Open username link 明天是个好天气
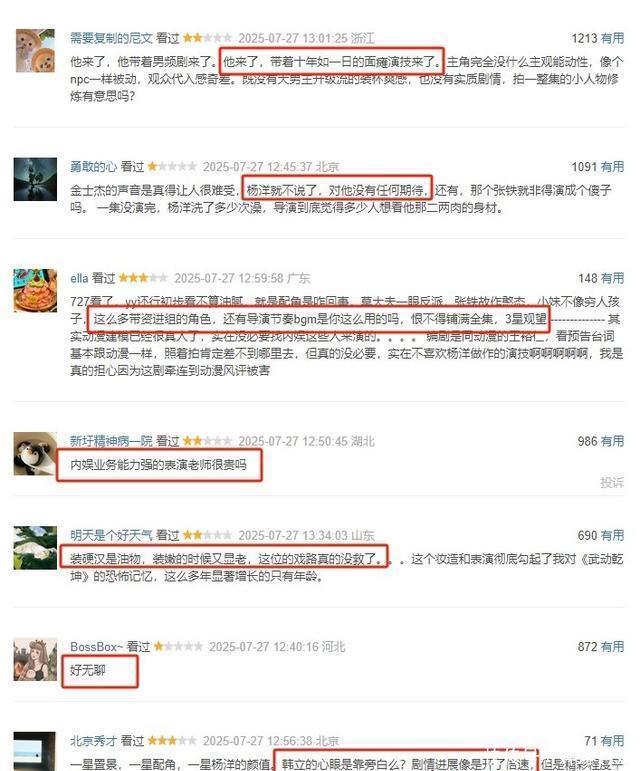This screenshot has width=640, height=771. [111, 535]
